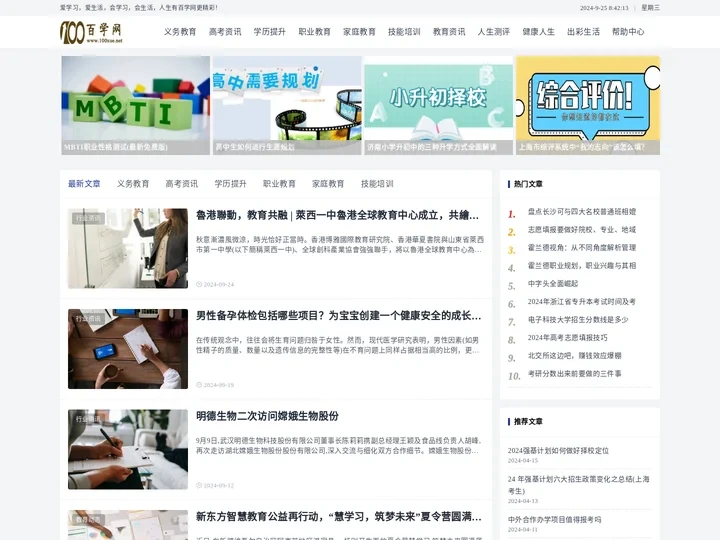Image resolution: width=720 pixels, height=540 pixels.
Task: Open the 家庭教育 top navigation item
Action: [x=360, y=32]
